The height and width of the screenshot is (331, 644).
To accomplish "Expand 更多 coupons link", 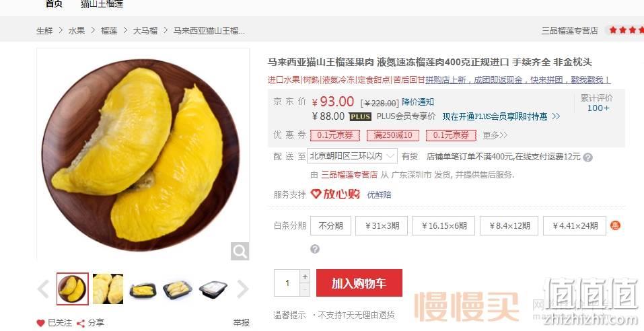I will coord(495,135).
